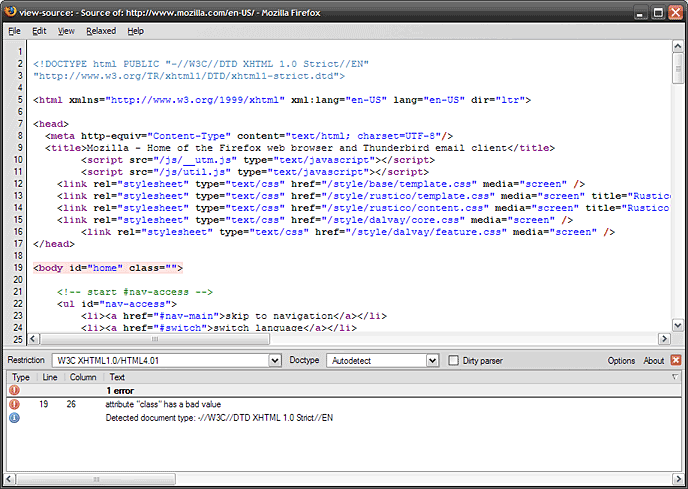This screenshot has height=489, width=688.
Task: Click the 'skip to navigation' link source line
Action: (x=234, y=316)
